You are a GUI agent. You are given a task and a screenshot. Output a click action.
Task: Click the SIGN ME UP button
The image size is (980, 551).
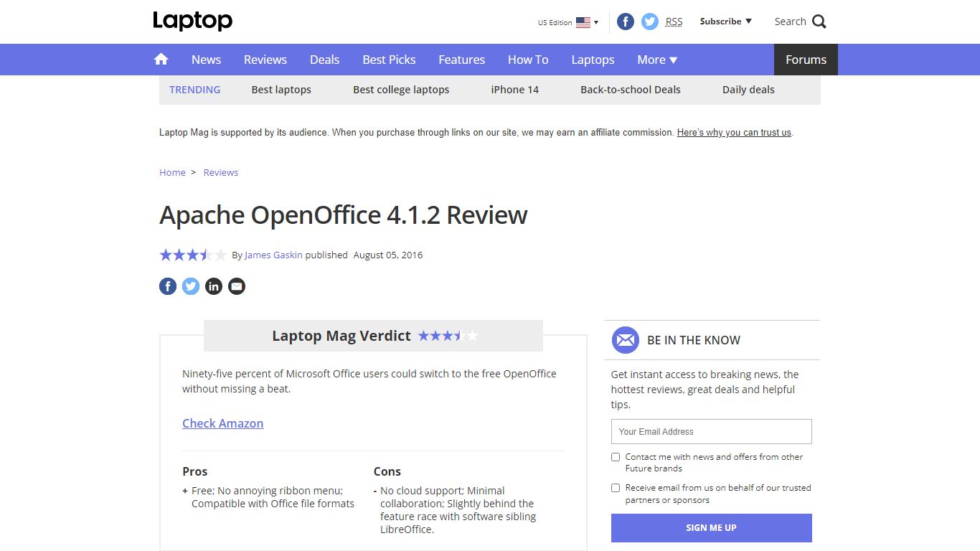[x=712, y=528]
